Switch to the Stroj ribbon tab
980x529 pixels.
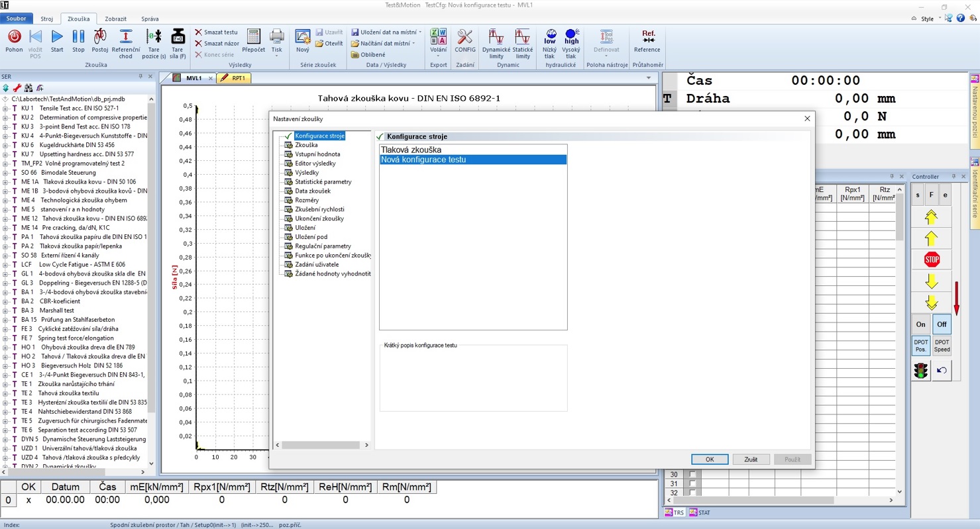pyautogui.click(x=46, y=19)
